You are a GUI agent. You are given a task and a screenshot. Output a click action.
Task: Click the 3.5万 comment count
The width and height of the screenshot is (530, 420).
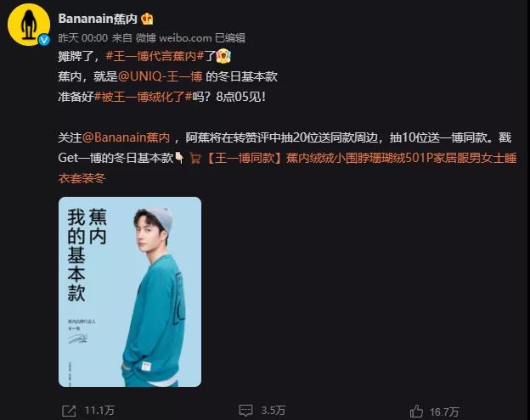click(x=273, y=411)
